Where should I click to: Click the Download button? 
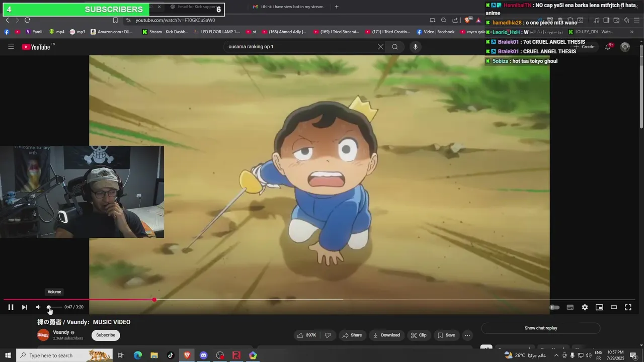[386, 335]
